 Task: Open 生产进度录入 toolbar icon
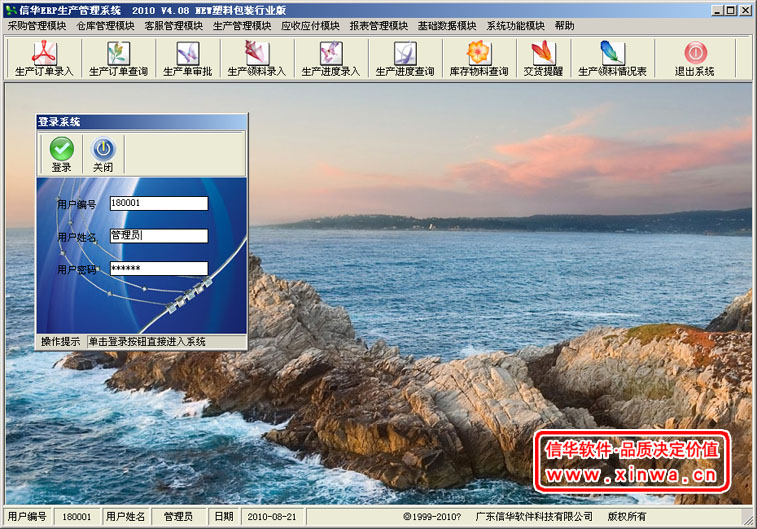(331, 59)
